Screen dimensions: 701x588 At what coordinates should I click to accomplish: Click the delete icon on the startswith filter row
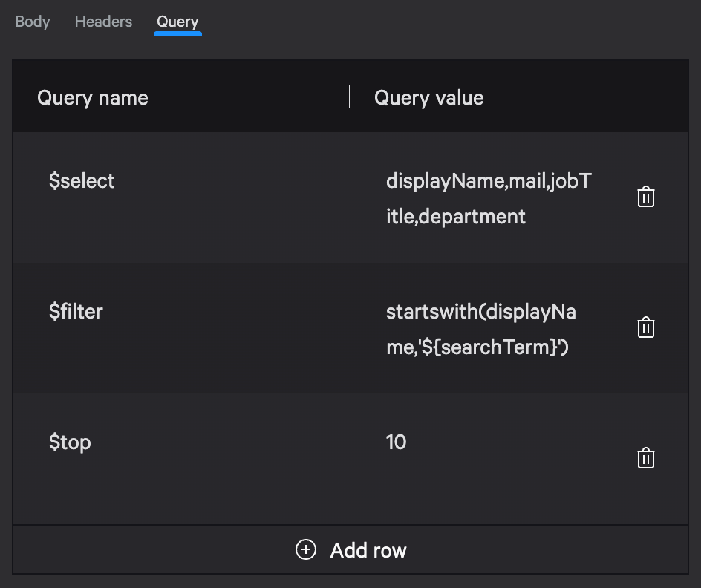(646, 327)
